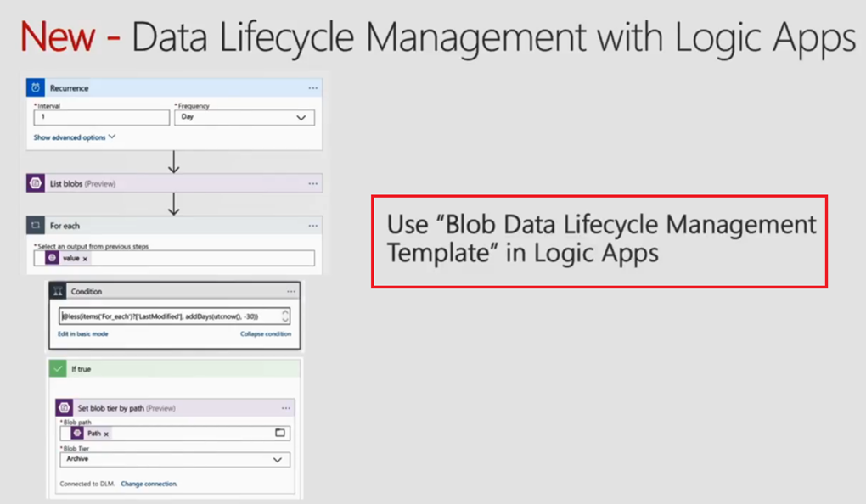The image size is (866, 504).
Task: Click the Interval input field
Action: pos(102,118)
